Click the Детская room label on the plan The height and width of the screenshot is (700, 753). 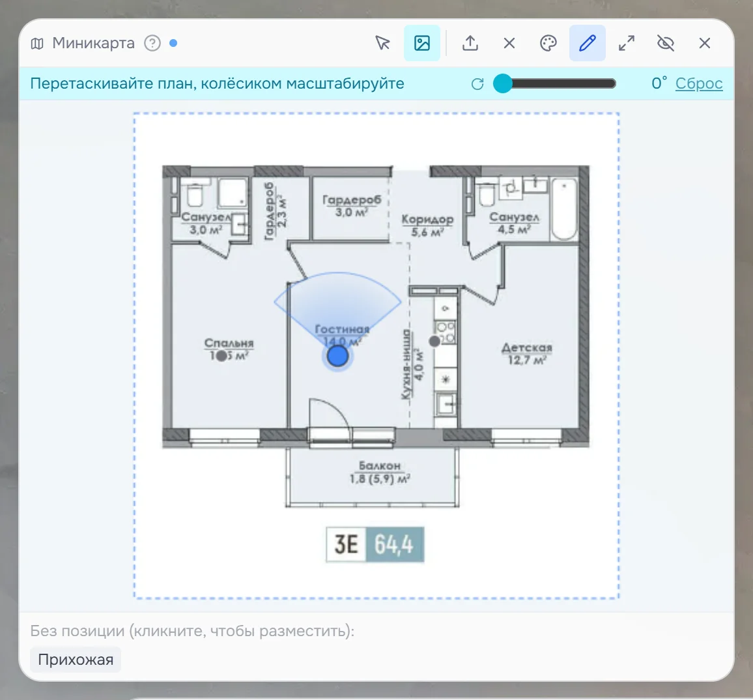pyautogui.click(x=527, y=354)
